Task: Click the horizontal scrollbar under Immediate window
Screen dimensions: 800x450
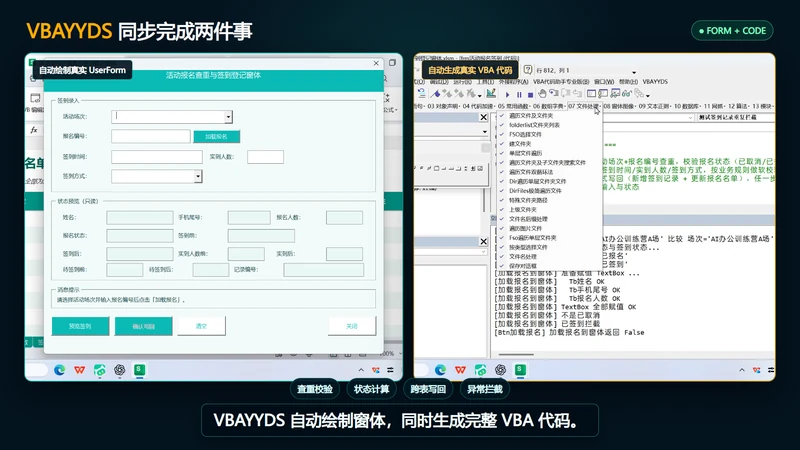Action: pos(516,354)
